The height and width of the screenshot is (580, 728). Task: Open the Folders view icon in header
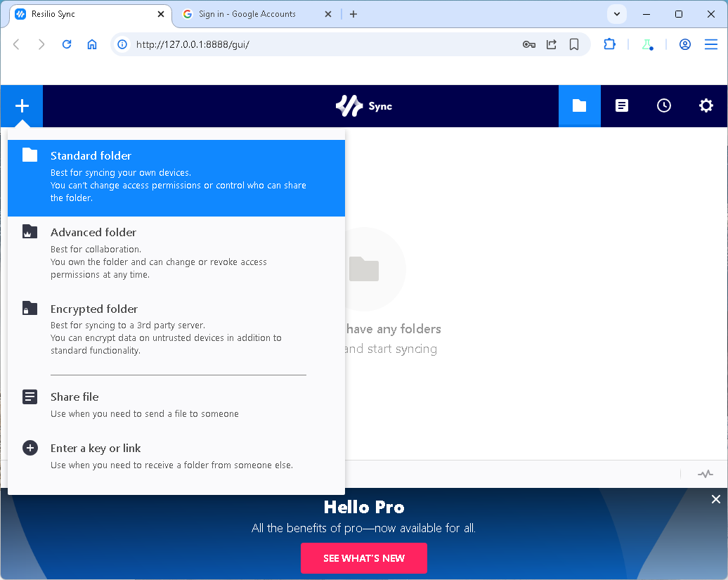[x=580, y=106]
